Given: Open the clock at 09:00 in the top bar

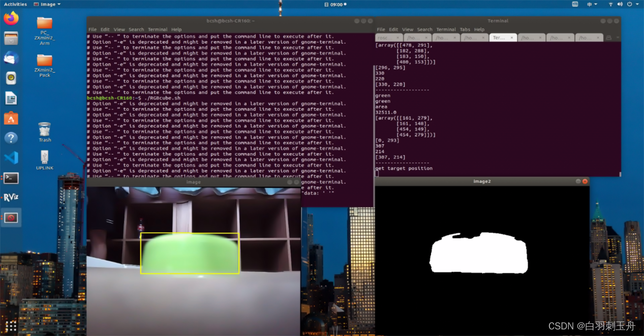Looking at the screenshot, I should [x=336, y=4].
